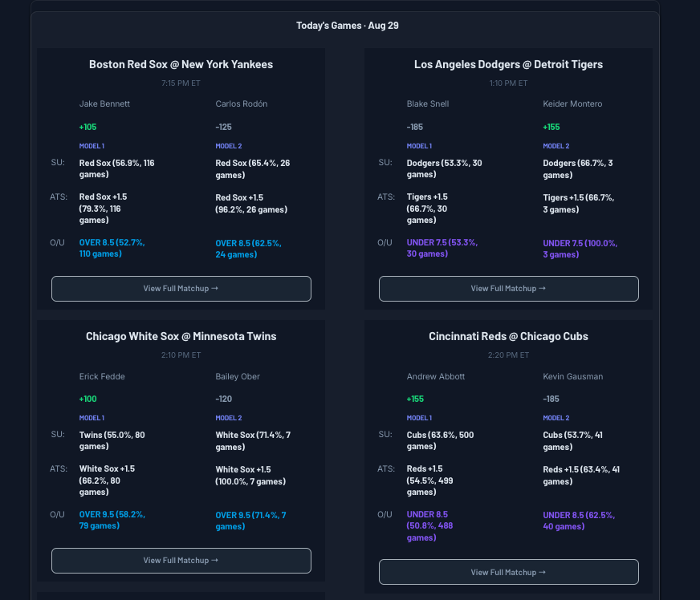This screenshot has height=600, width=700.
Task: Click Reds +1.5 (54.5%, 499 games) pick
Action: tap(430, 480)
